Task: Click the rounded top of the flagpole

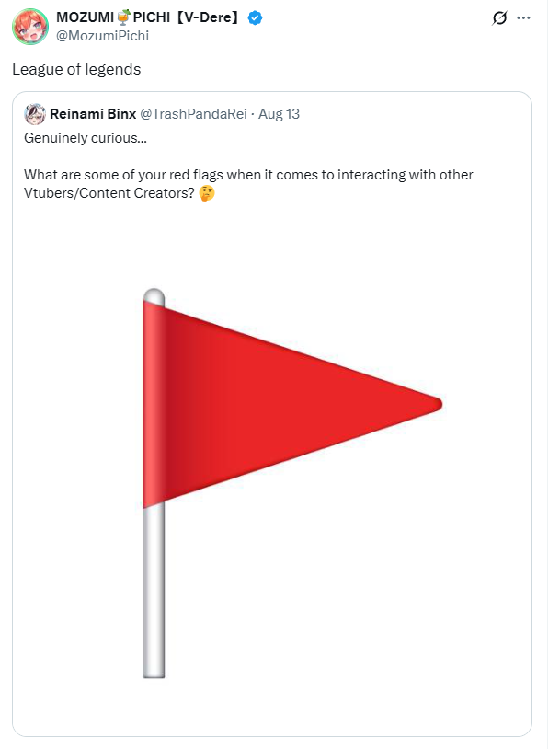Action: click(154, 295)
